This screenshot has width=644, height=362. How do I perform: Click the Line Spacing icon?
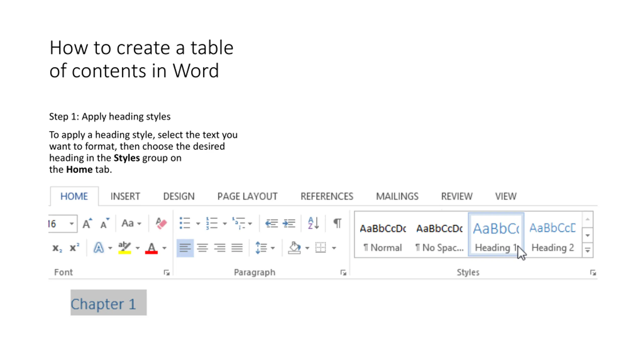coord(261,248)
